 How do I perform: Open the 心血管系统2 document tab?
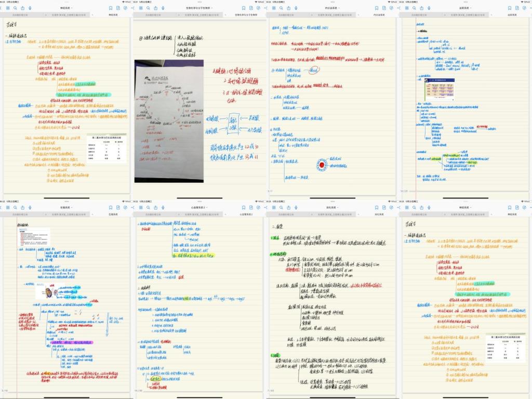(x=246, y=214)
